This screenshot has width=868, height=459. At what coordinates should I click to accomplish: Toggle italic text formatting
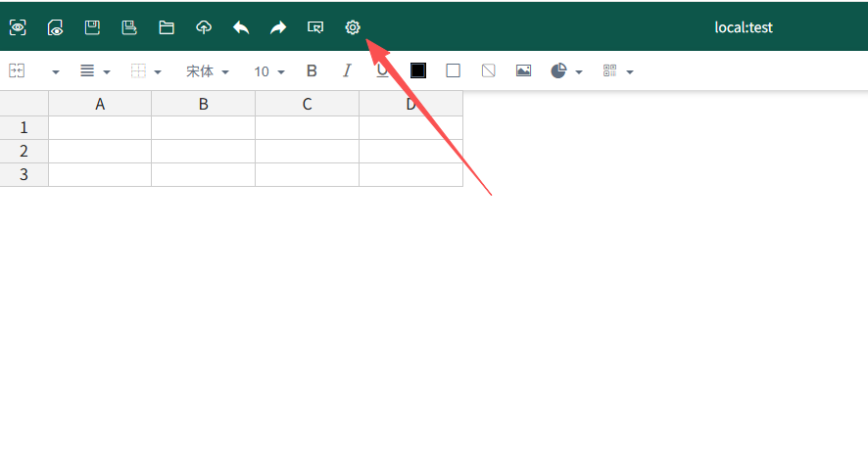point(346,70)
